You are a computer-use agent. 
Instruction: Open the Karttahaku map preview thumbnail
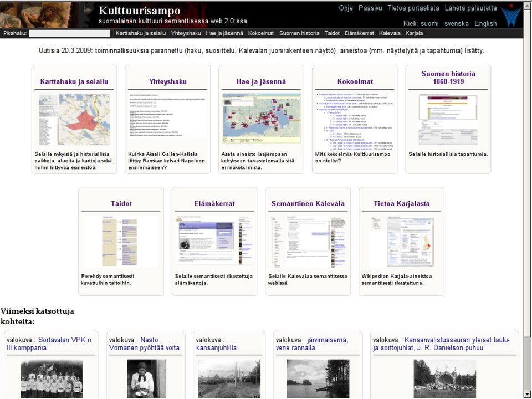coord(74,120)
